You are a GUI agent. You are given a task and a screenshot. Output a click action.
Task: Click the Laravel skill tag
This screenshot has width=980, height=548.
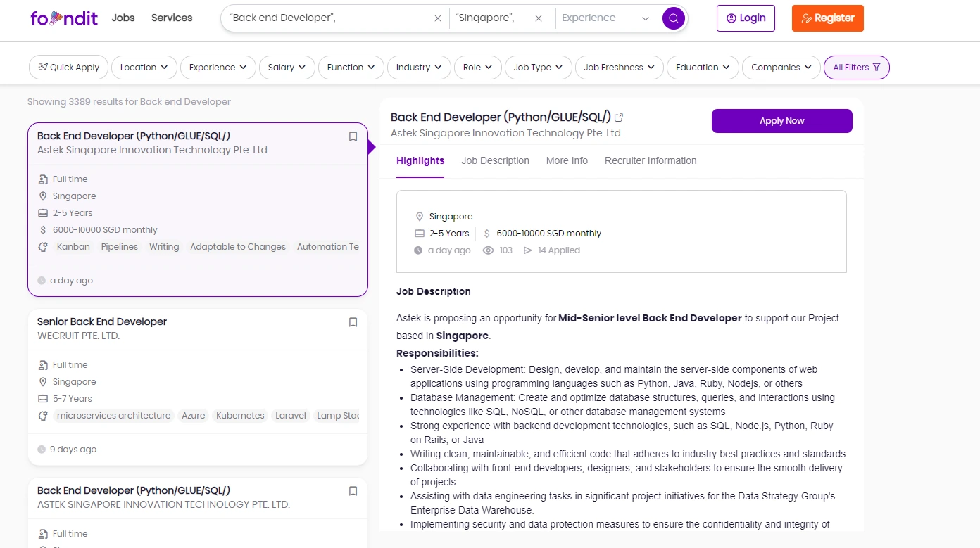[x=291, y=416]
